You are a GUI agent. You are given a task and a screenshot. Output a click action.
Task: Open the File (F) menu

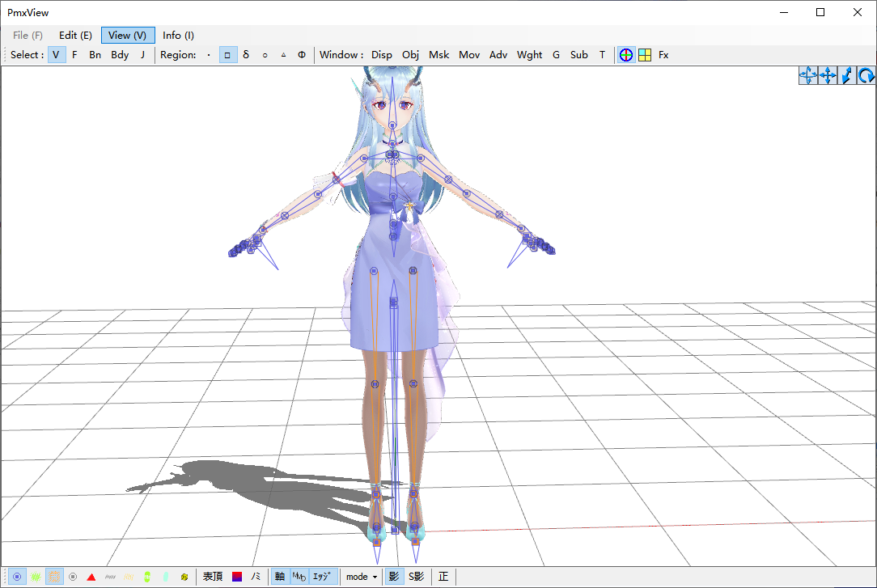click(x=28, y=36)
